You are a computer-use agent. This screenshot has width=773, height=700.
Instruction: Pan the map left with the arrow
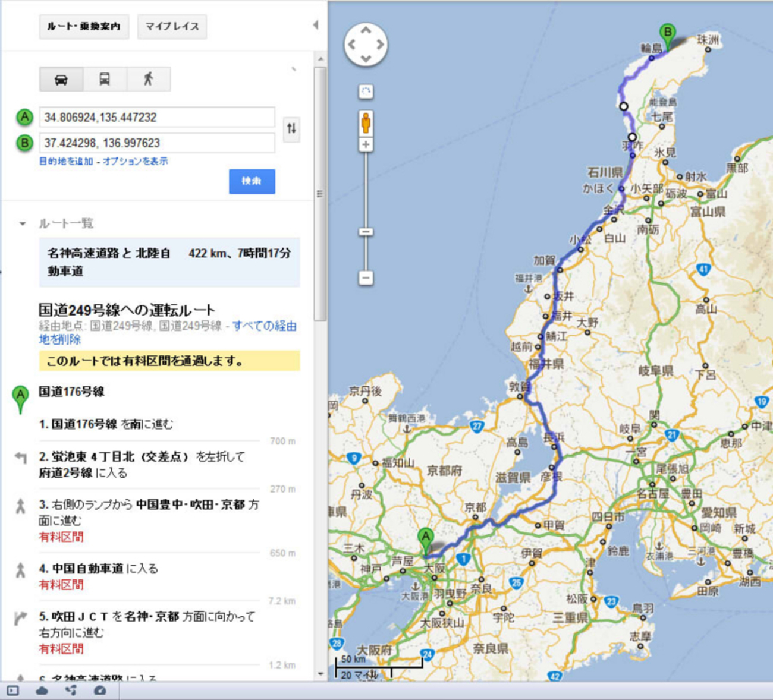point(352,44)
